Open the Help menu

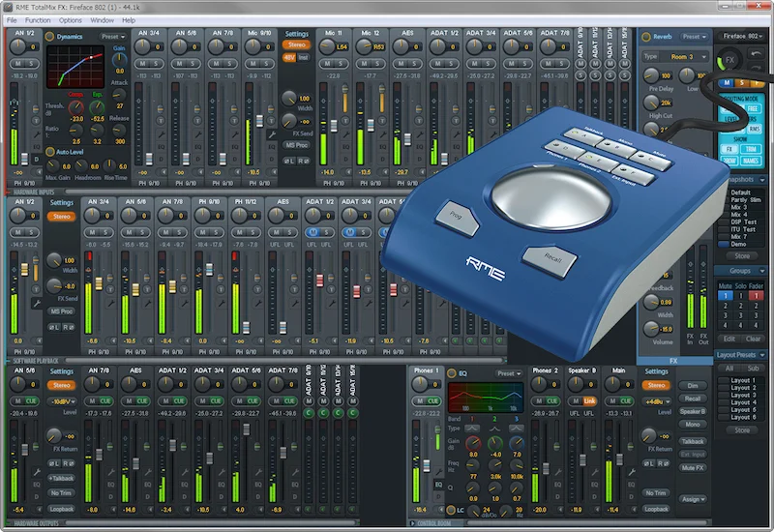(129, 20)
